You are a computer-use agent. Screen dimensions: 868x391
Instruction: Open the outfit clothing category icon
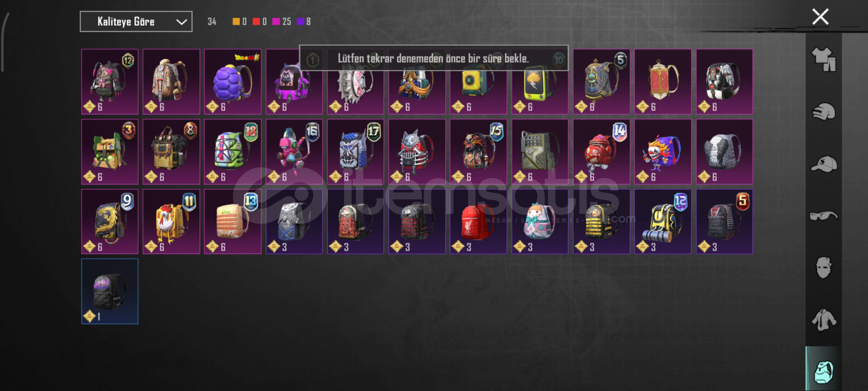click(x=824, y=59)
